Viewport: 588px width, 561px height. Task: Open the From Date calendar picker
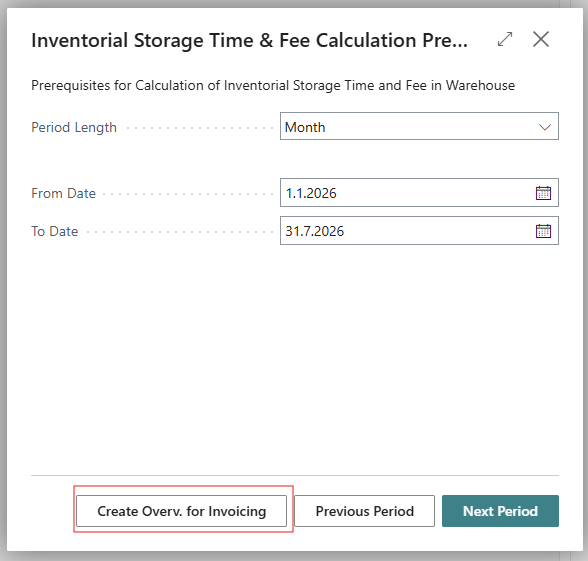tap(543, 193)
